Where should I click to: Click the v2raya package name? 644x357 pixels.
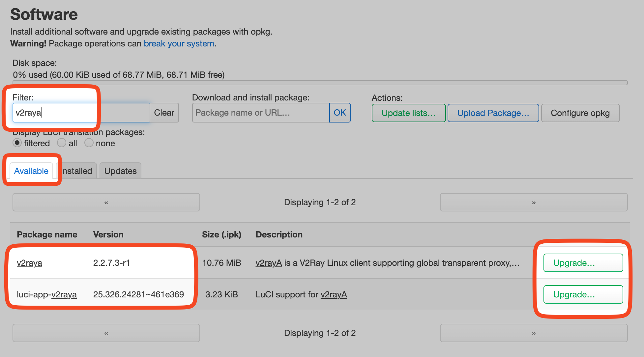point(29,263)
